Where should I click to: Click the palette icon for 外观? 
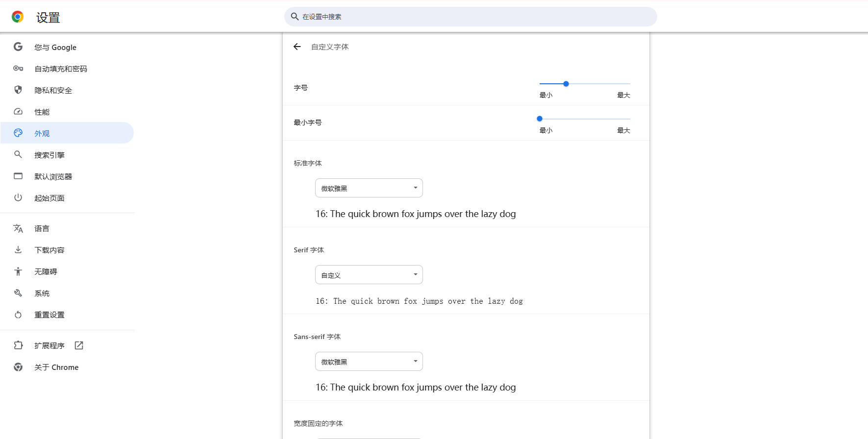(18, 133)
